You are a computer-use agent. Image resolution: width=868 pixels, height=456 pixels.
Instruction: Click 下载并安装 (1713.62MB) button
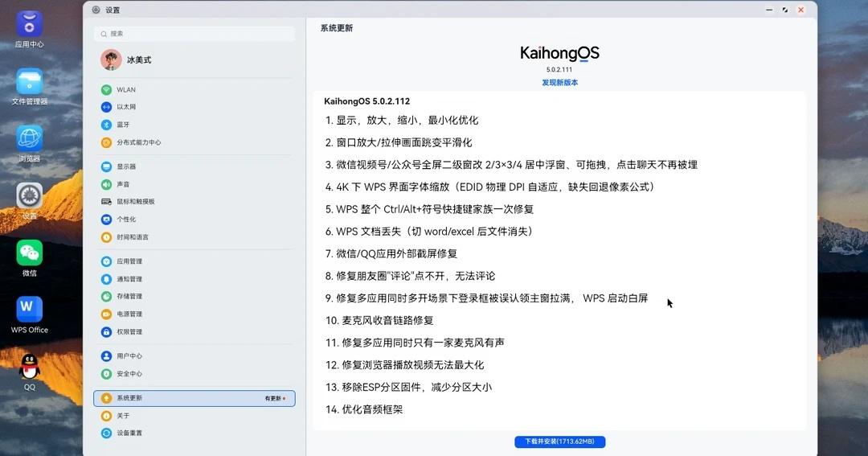tap(559, 442)
